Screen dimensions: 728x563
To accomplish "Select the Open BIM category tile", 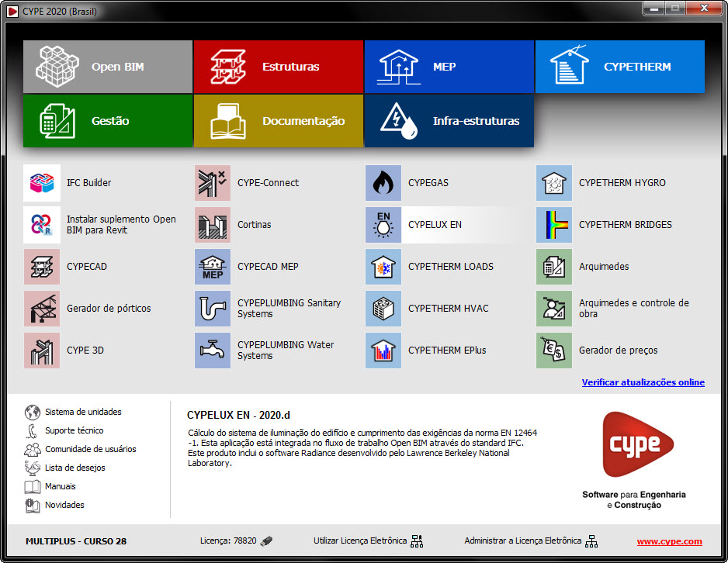I will click(x=108, y=67).
